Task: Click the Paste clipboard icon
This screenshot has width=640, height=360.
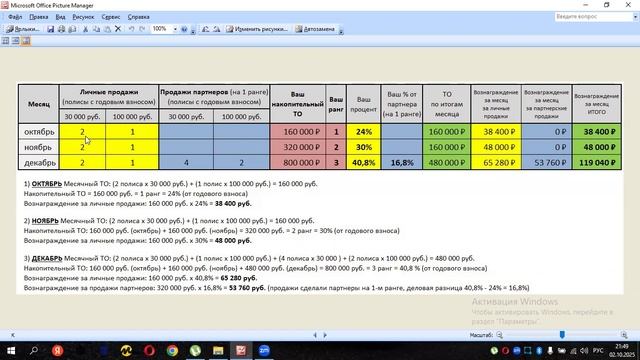Action: (x=107, y=29)
